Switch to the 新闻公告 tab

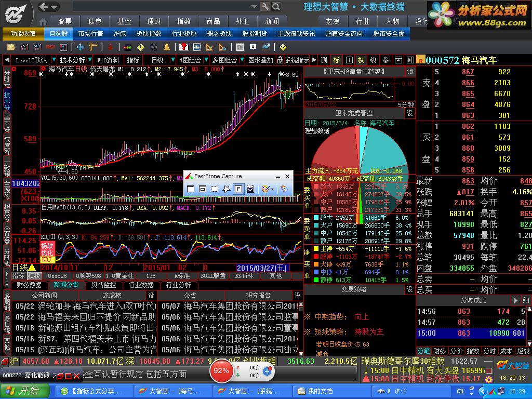point(66,285)
